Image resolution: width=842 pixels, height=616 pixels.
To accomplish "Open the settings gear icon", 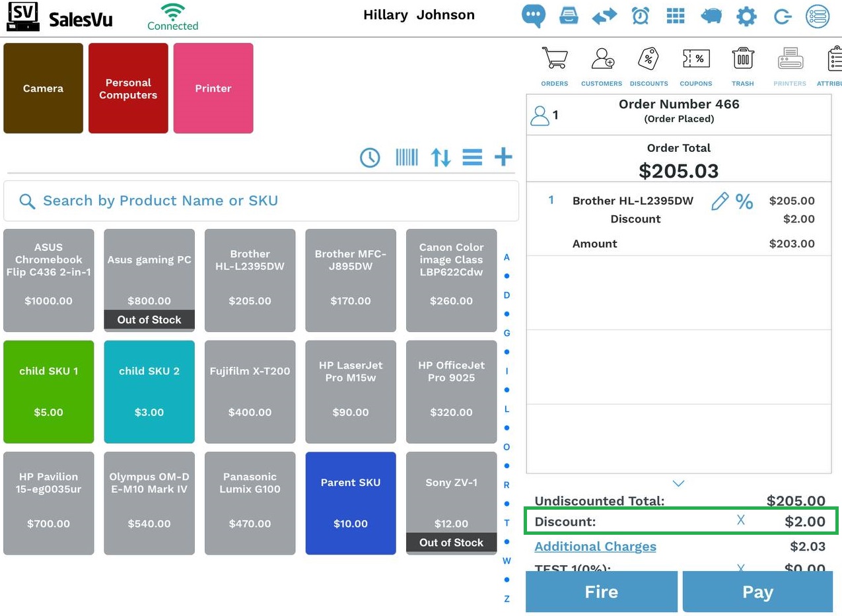I will (747, 16).
